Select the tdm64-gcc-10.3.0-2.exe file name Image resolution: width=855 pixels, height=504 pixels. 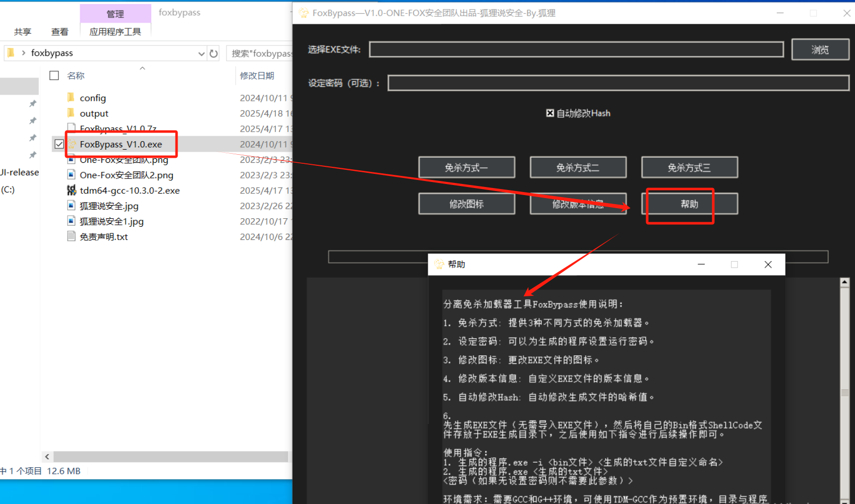click(x=130, y=191)
